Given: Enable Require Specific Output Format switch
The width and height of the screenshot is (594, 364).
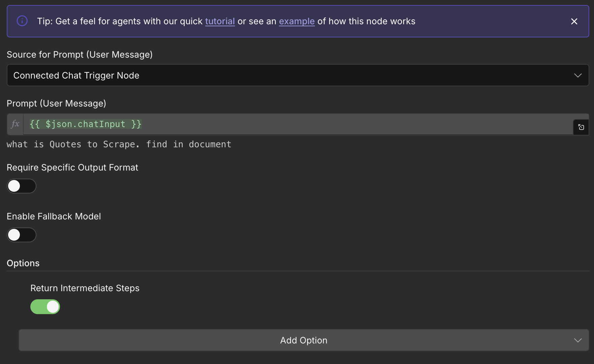Looking at the screenshot, I should coord(22,186).
